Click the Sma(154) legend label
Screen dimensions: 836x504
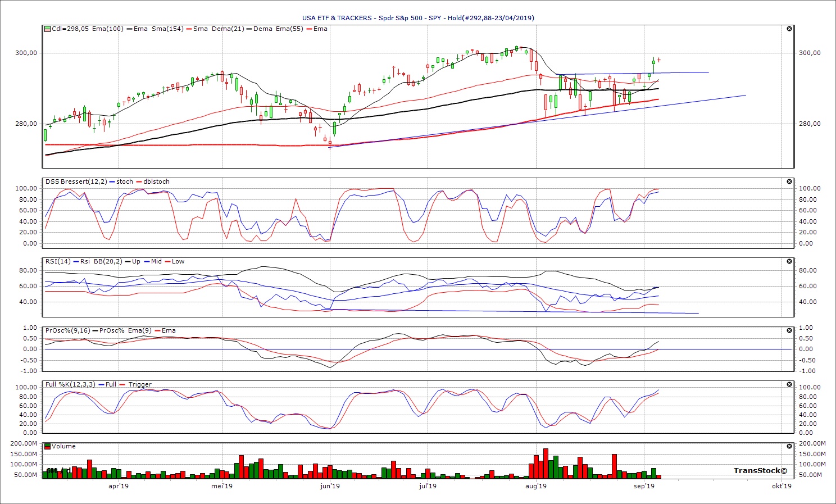coord(167,29)
